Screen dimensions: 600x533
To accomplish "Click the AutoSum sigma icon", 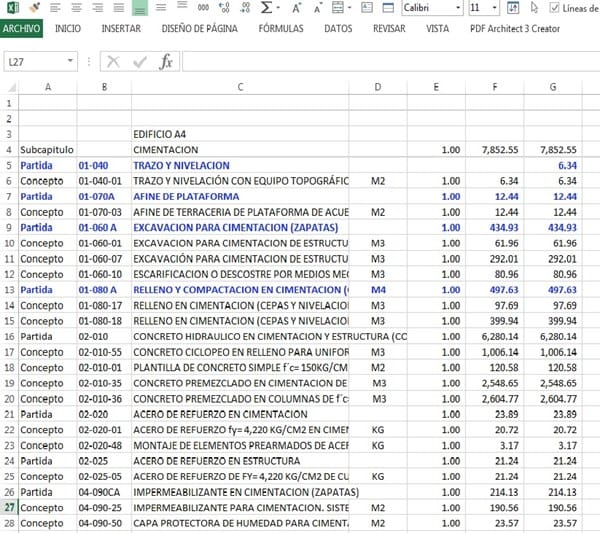I will [265, 7].
